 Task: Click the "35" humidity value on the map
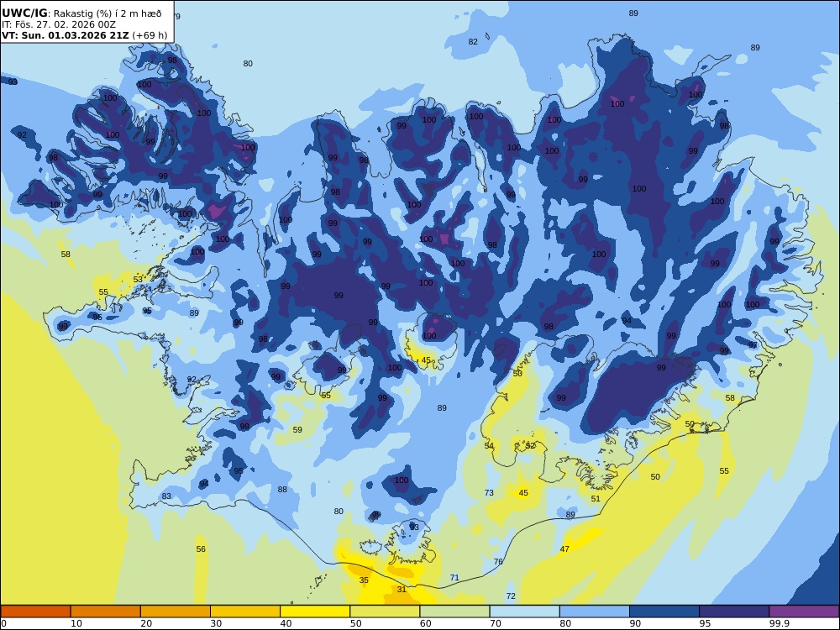coord(364,580)
